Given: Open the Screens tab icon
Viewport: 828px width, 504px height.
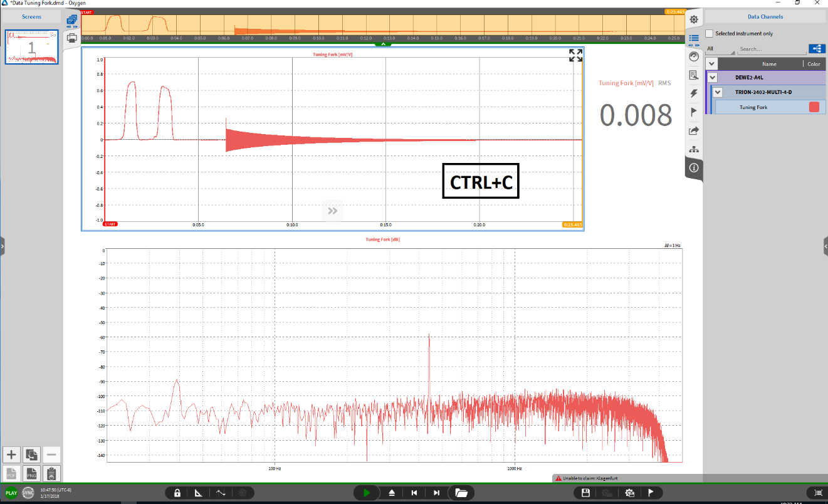Looking at the screenshot, I should pyautogui.click(x=72, y=20).
